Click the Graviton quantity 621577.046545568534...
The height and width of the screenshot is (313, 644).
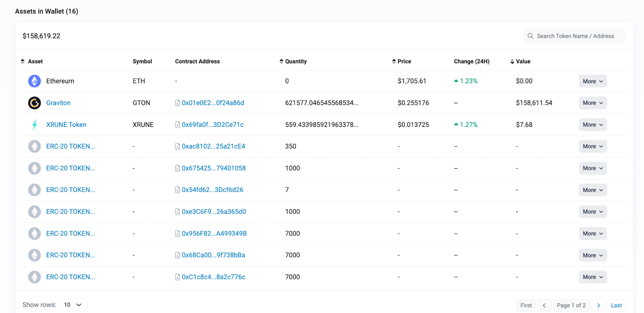pyautogui.click(x=322, y=103)
